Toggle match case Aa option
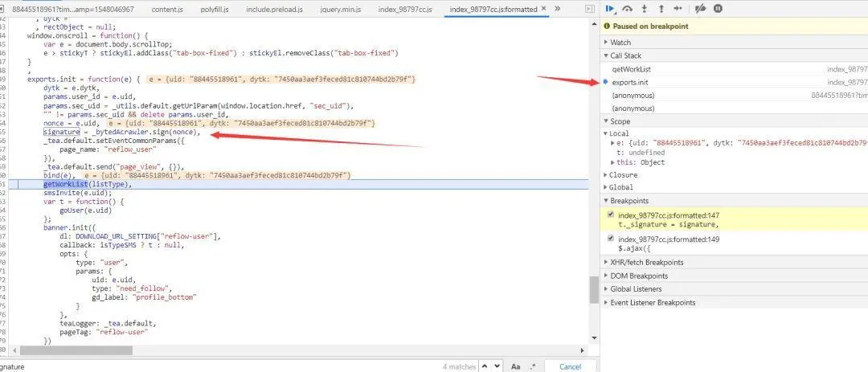The image size is (868, 372). (x=515, y=366)
